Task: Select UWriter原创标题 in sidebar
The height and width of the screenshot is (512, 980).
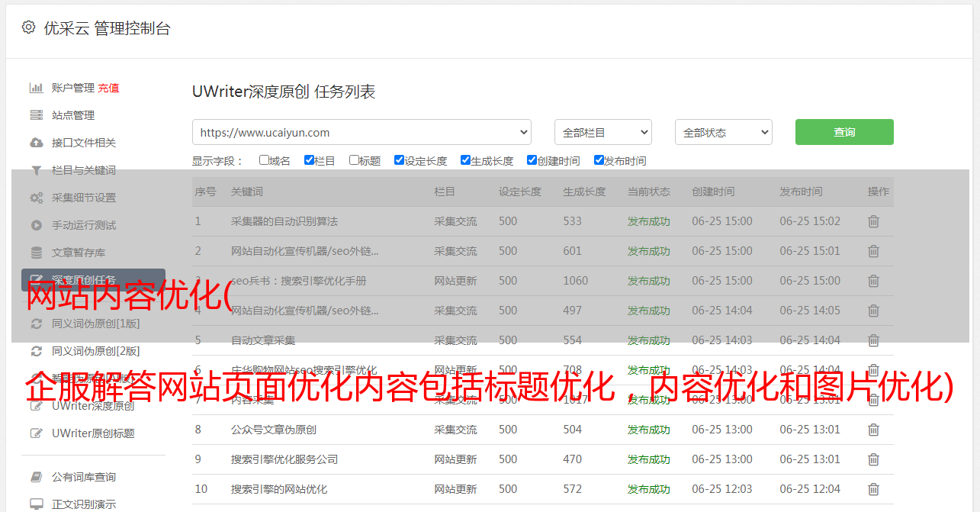Action: pyautogui.click(x=93, y=433)
